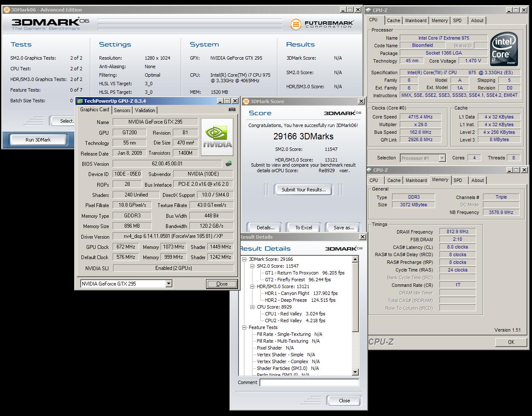
Task: Click the Driver Version field in GPU-Z
Action: coord(173,236)
